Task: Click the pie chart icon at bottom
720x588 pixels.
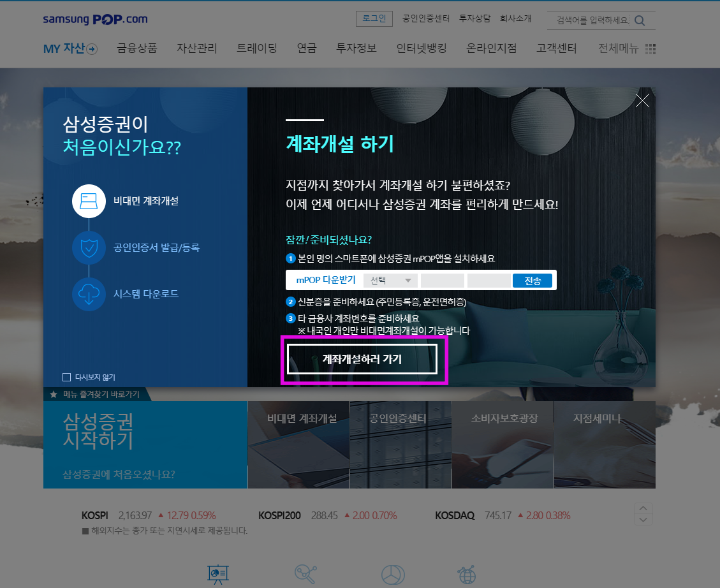Action: pos(393,575)
